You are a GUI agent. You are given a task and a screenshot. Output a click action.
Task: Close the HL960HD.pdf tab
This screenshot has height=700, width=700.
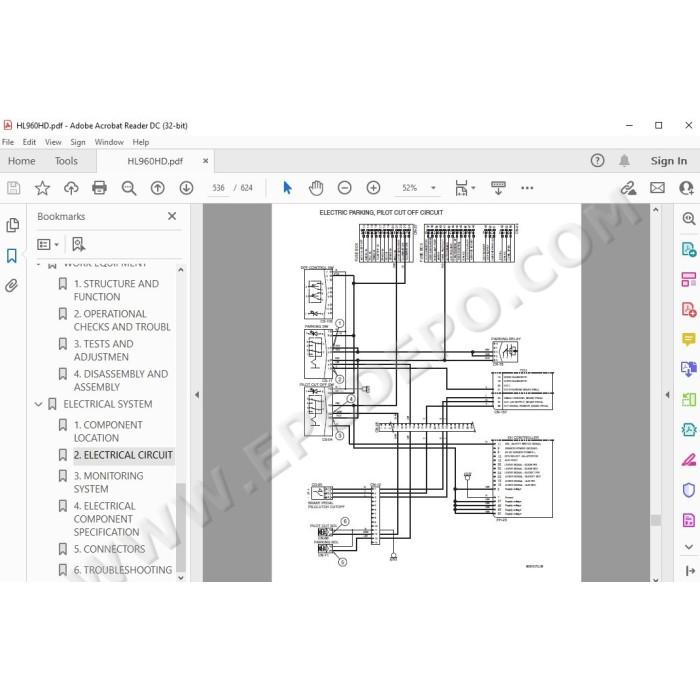(x=205, y=161)
